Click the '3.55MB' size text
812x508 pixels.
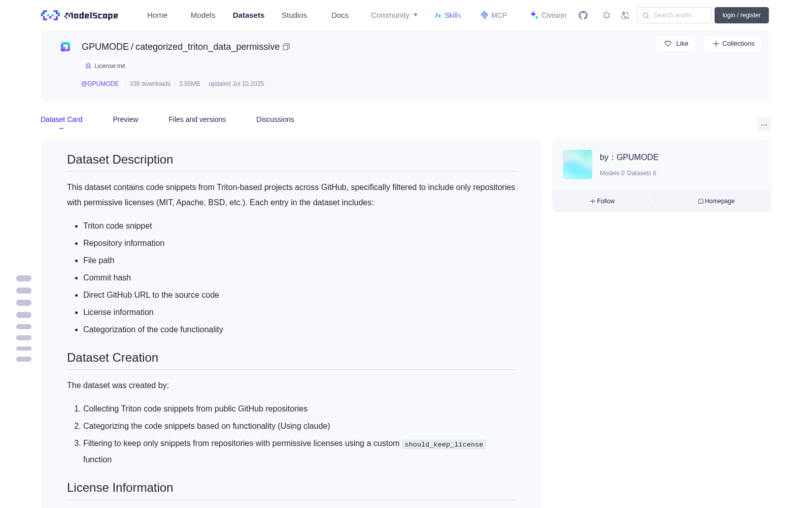click(x=189, y=84)
